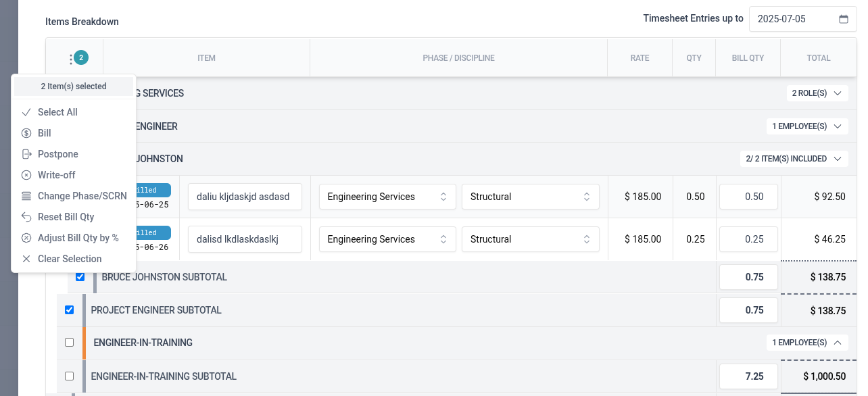Image resolution: width=868 pixels, height=396 pixels.
Task: Open the calendar picker for Timesheet Entries date
Action: (x=843, y=19)
